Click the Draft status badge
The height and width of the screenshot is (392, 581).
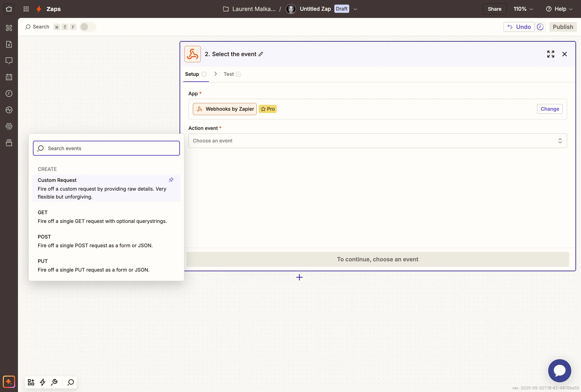[x=342, y=9]
